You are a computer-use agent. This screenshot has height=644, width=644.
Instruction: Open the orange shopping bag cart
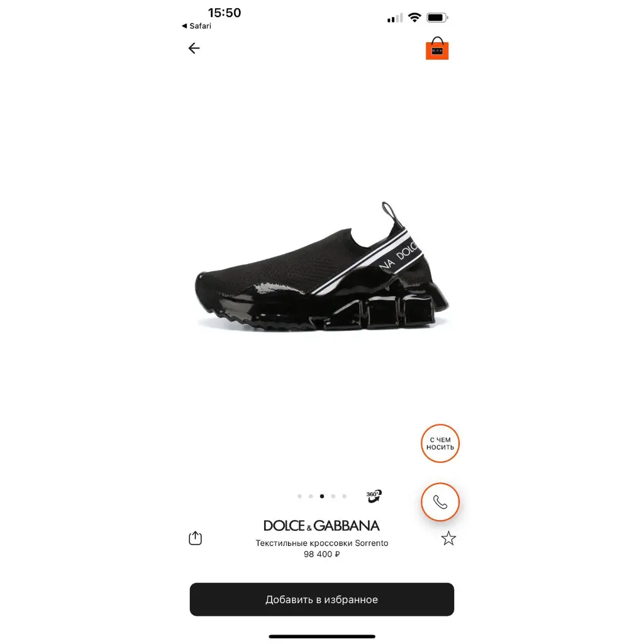tap(437, 48)
